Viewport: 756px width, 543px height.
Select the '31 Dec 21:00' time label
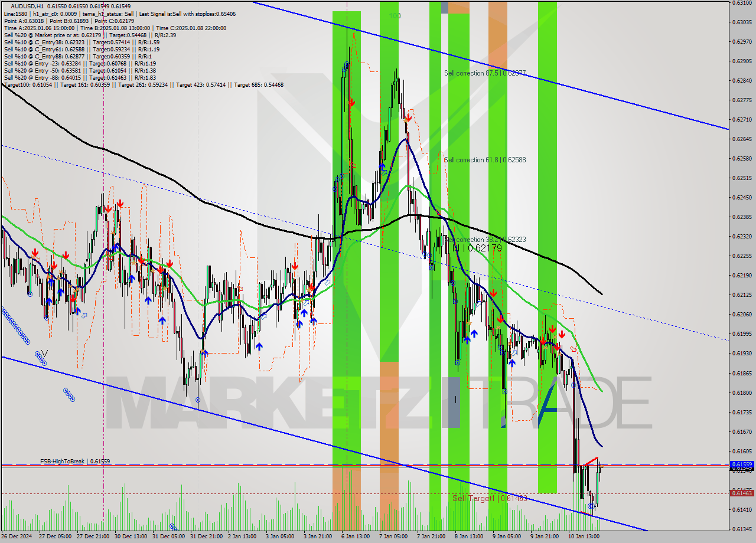click(206, 537)
